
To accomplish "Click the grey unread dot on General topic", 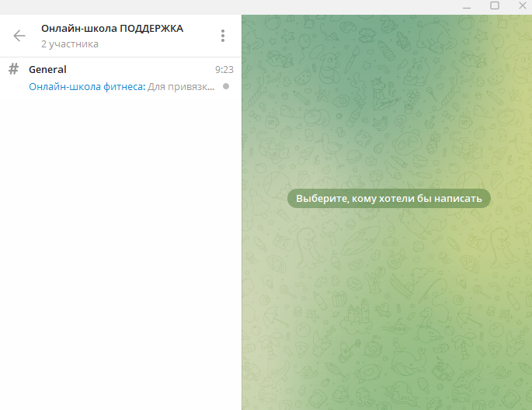I will 226,86.
